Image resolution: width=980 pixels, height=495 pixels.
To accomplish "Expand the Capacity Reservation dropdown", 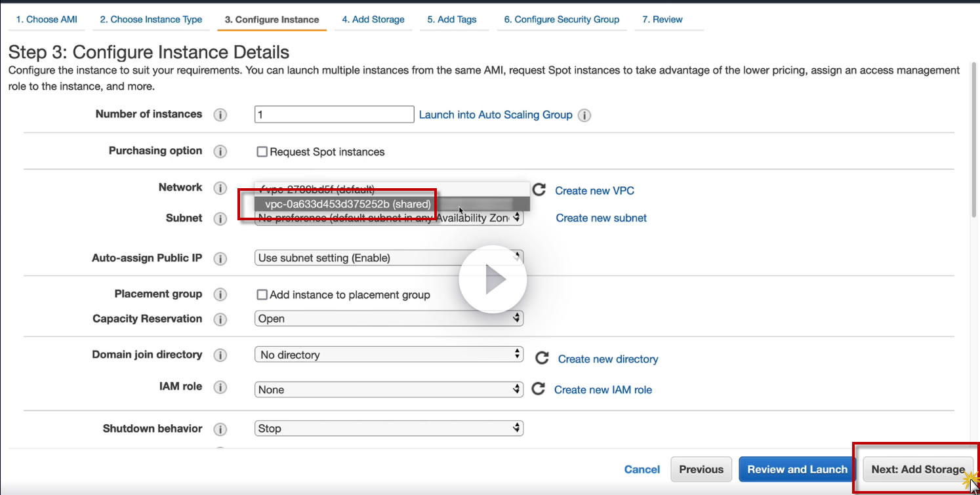I will 388,319.
